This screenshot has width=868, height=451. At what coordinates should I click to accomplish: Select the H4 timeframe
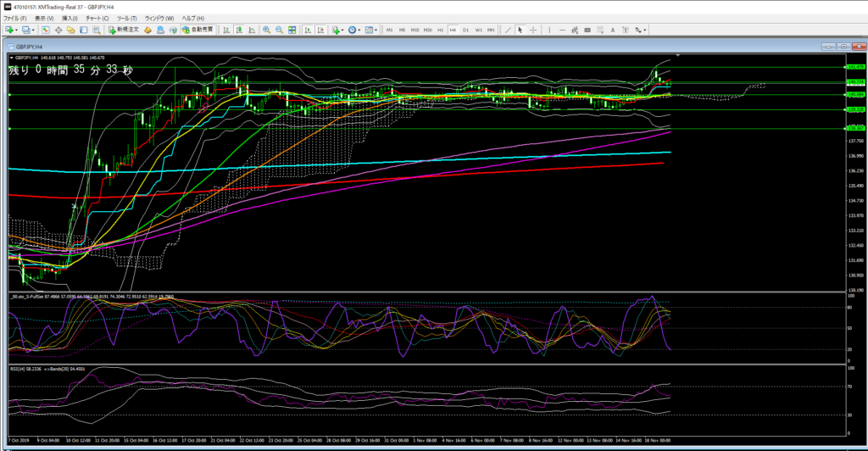click(x=453, y=30)
